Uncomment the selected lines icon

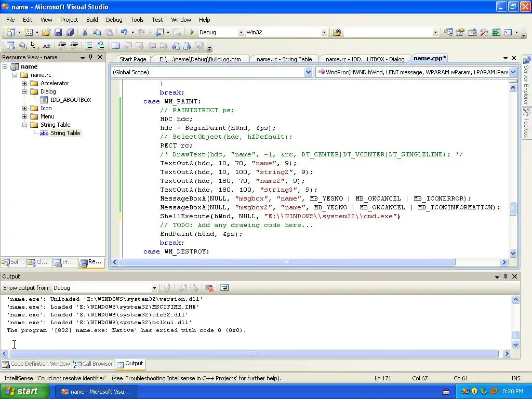coord(100,46)
